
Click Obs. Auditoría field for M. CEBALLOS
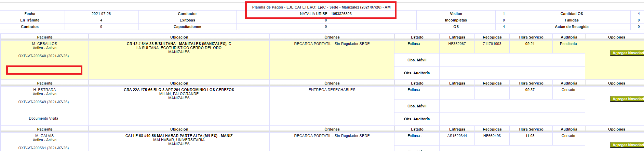pyautogui.click(x=512, y=73)
